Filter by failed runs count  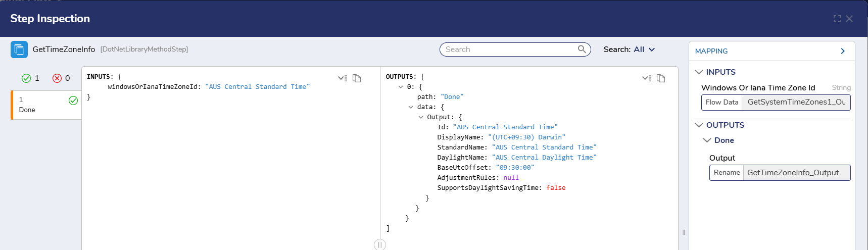click(61, 78)
